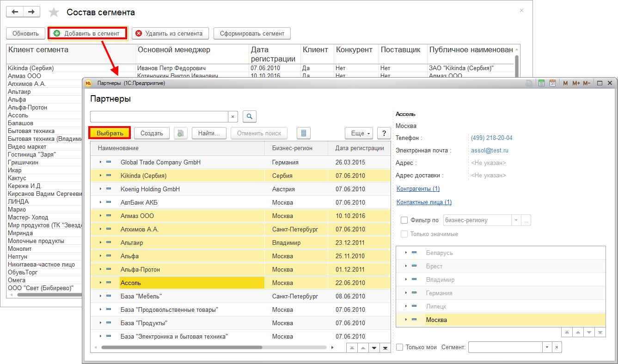618x364 pixels.
Task: Click the Выбрать button
Action: [110, 133]
